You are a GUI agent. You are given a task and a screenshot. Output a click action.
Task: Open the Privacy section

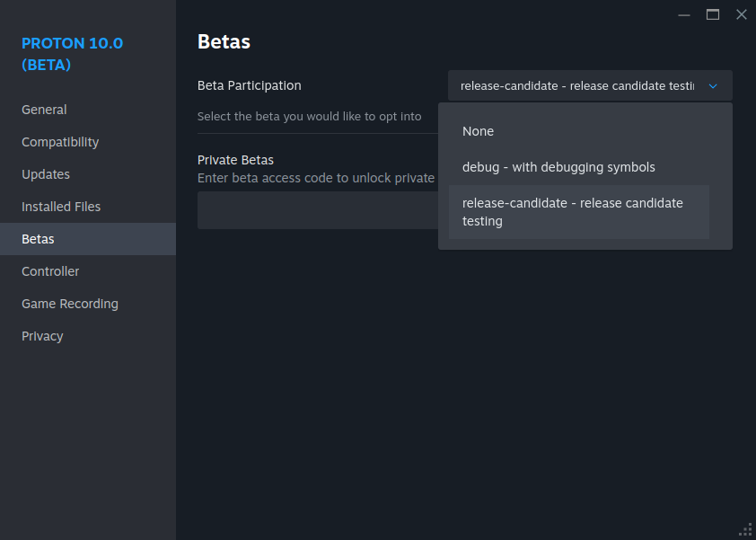click(x=42, y=336)
